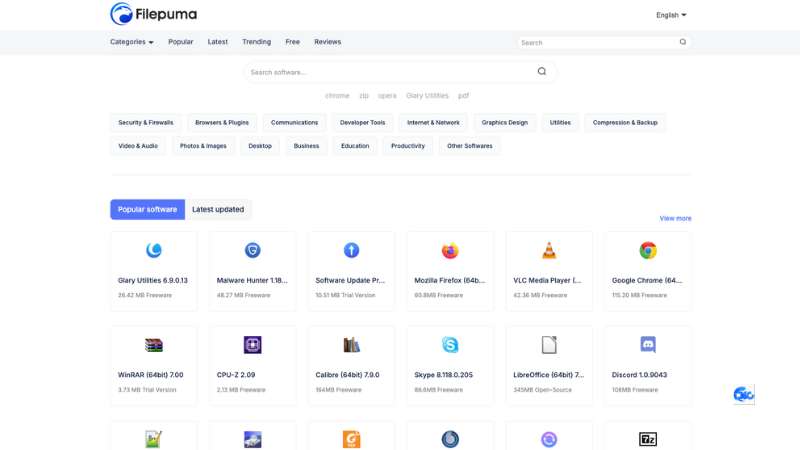Switch to the Latest updated tab
Viewport: 800px width, 450px height.
pos(218,209)
